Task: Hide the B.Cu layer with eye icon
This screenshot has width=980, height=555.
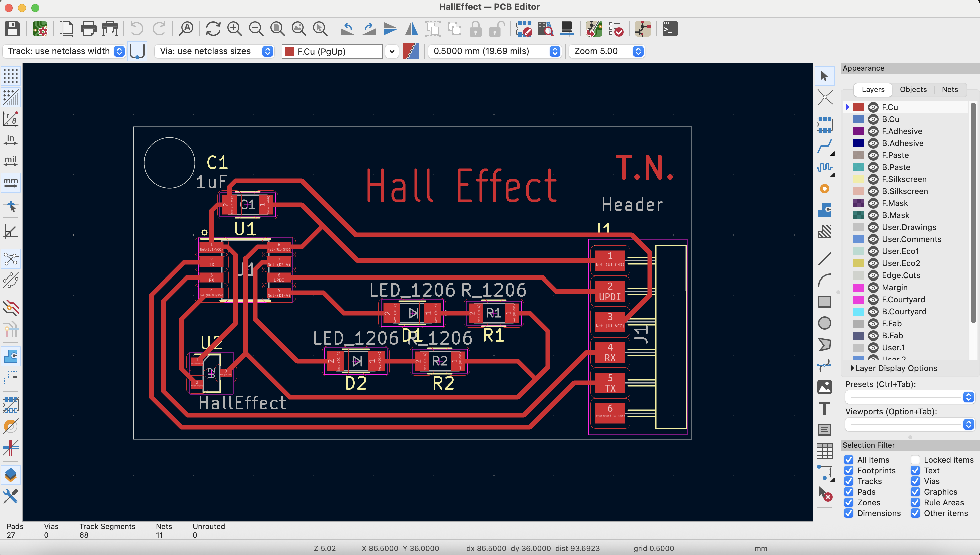Action: pyautogui.click(x=873, y=119)
